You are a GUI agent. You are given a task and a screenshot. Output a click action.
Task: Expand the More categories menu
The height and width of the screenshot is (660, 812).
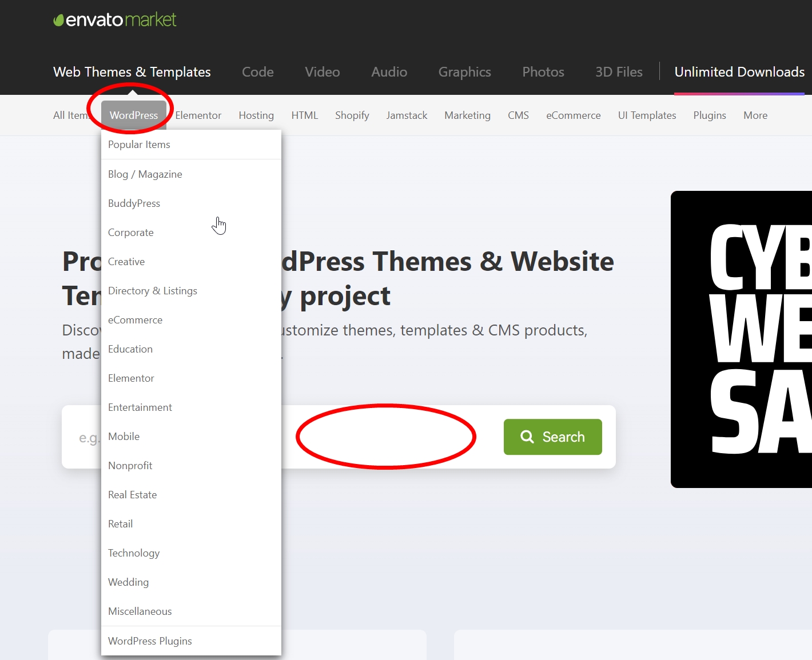[x=755, y=115]
